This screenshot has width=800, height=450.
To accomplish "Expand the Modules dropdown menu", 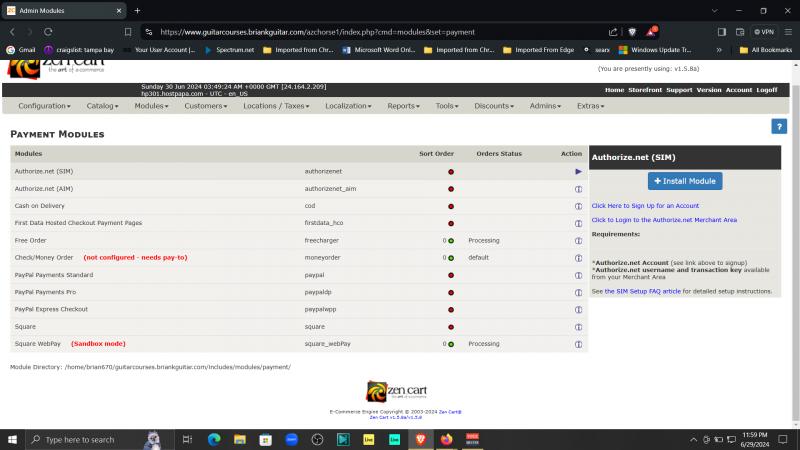I will [x=151, y=106].
